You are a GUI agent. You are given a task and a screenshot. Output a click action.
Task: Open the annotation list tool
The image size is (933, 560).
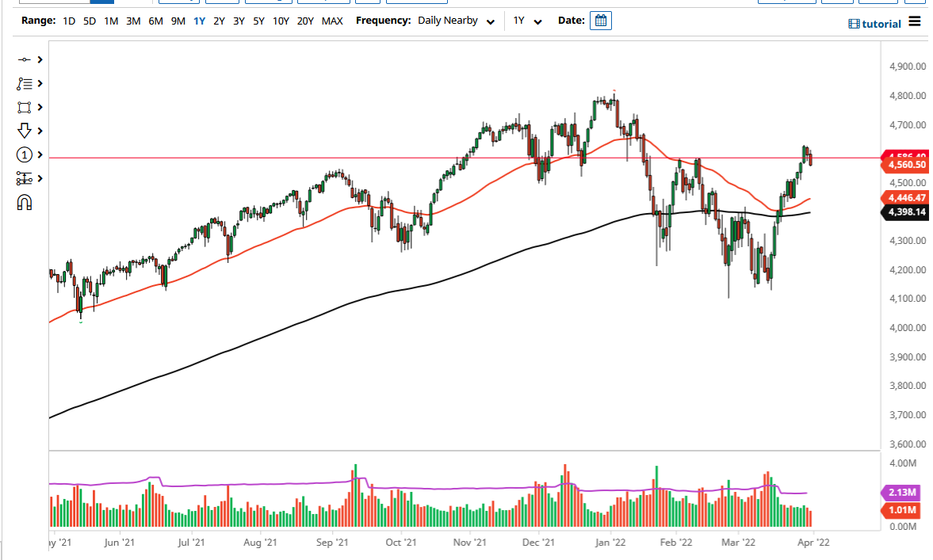[24, 83]
